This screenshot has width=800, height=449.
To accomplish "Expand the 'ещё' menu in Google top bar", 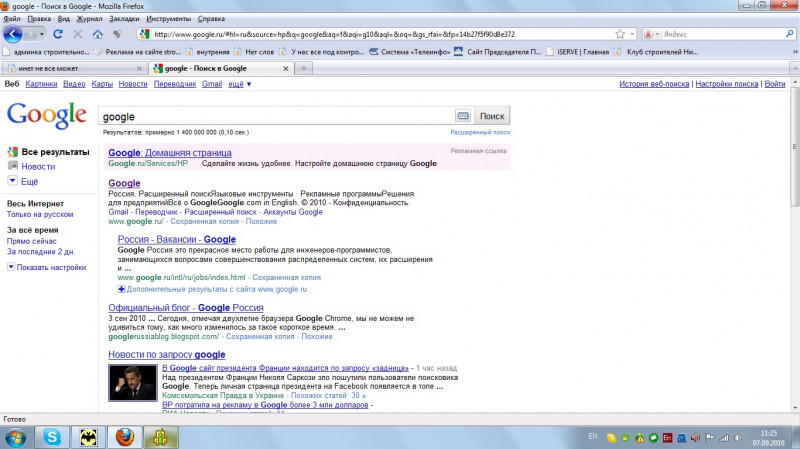I will (239, 84).
